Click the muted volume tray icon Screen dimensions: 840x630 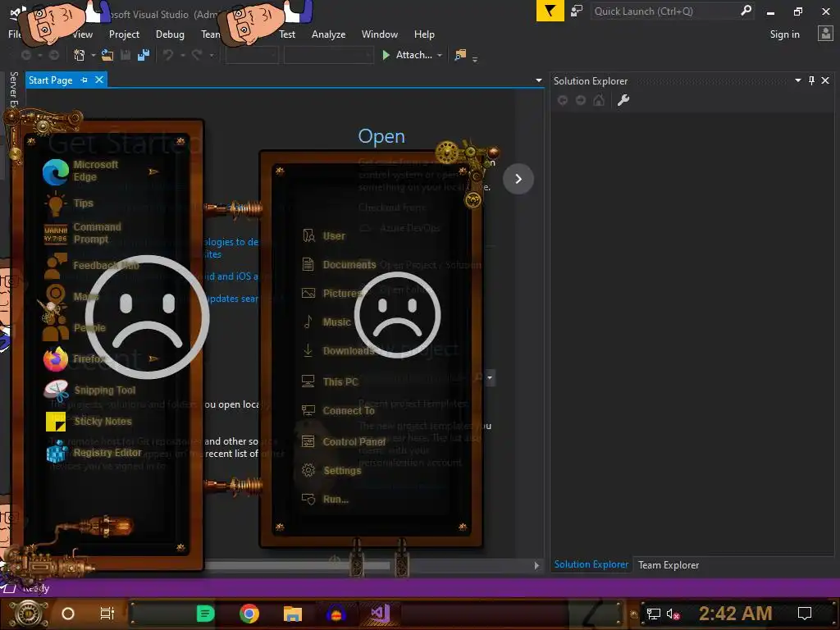pos(673,614)
